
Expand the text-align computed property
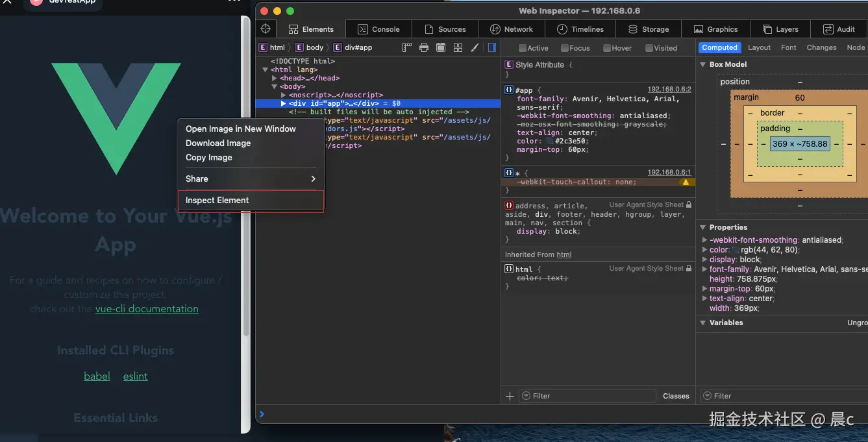[x=705, y=299]
